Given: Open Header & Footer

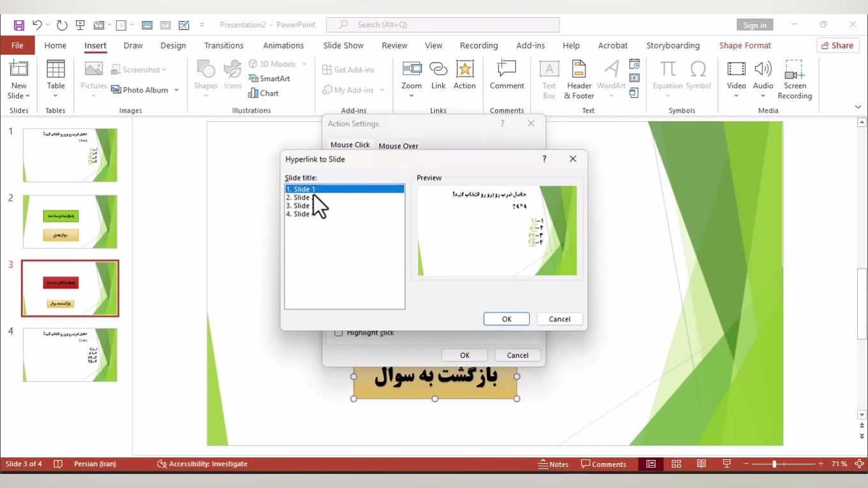Looking at the screenshot, I should (x=579, y=79).
